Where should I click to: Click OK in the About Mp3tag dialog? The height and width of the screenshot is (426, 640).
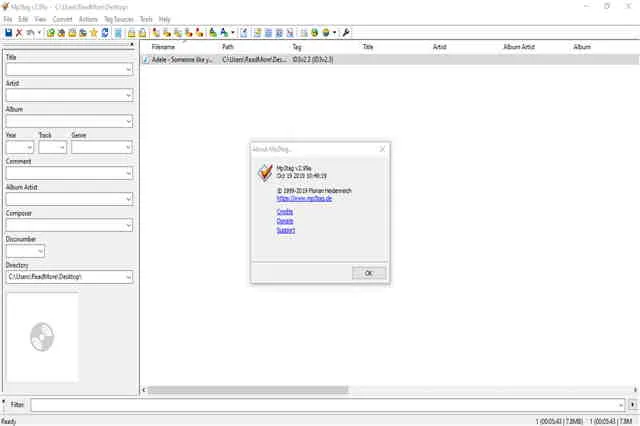click(x=369, y=273)
